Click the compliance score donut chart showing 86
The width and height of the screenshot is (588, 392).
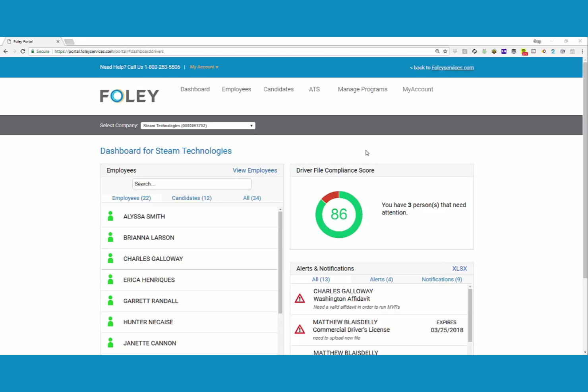339,214
